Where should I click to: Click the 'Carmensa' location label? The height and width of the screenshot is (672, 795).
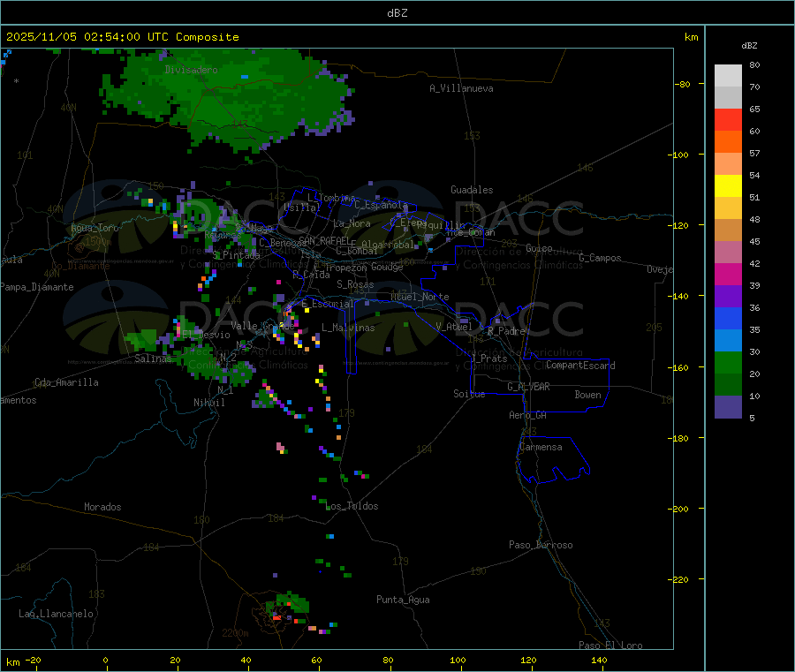tap(541, 447)
